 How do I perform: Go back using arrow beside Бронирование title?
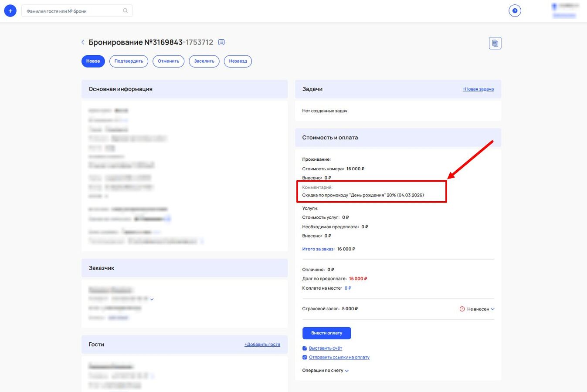pos(83,42)
